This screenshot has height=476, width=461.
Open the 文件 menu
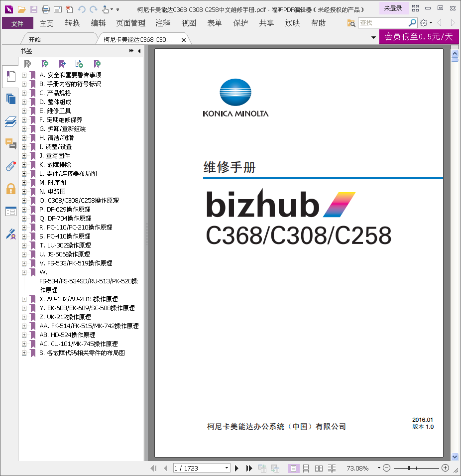click(17, 23)
